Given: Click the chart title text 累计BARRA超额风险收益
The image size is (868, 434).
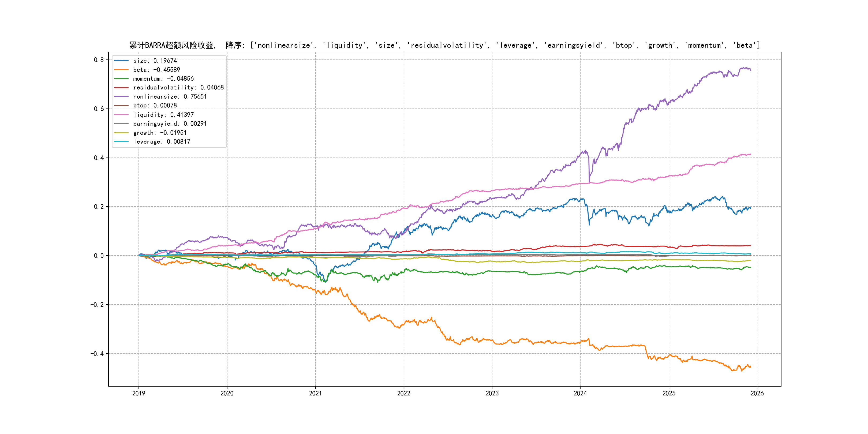Looking at the screenshot, I should 172,45.
